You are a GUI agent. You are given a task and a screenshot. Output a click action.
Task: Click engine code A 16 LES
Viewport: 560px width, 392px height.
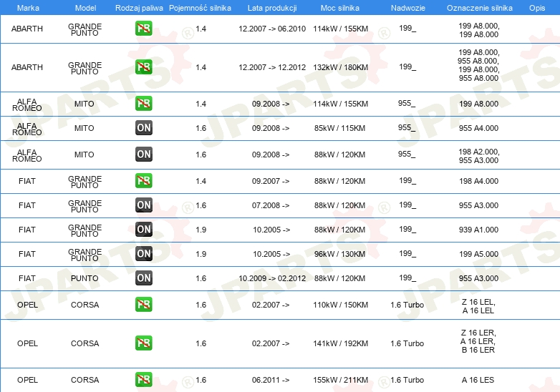478,380
